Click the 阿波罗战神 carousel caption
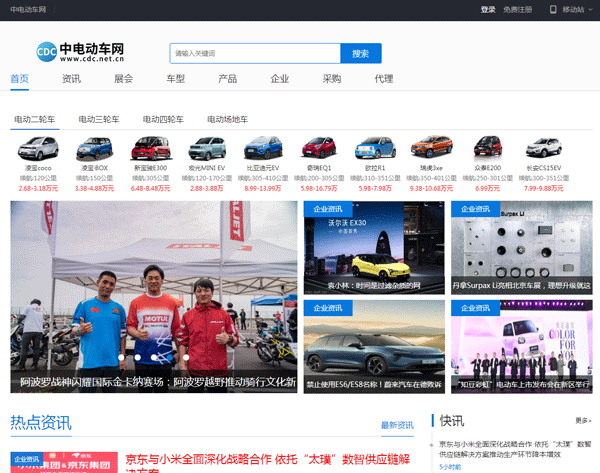The image size is (600, 473). (158, 382)
